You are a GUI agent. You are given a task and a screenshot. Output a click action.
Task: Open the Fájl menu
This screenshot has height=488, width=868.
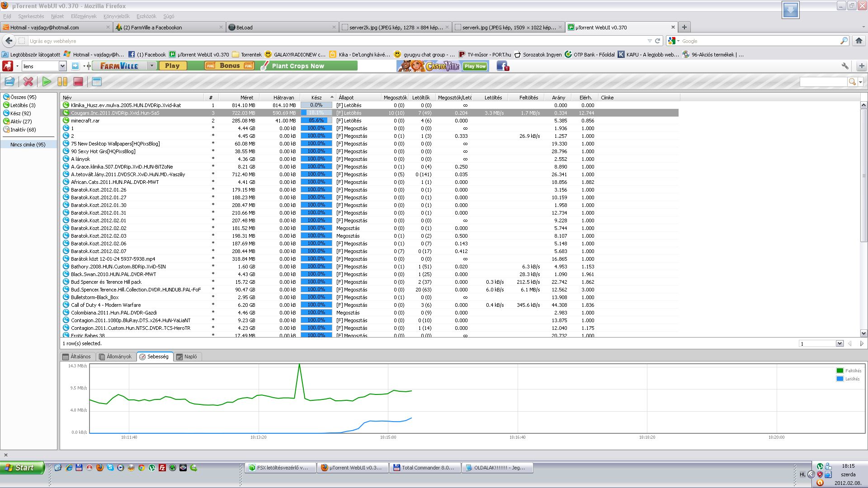[7, 16]
